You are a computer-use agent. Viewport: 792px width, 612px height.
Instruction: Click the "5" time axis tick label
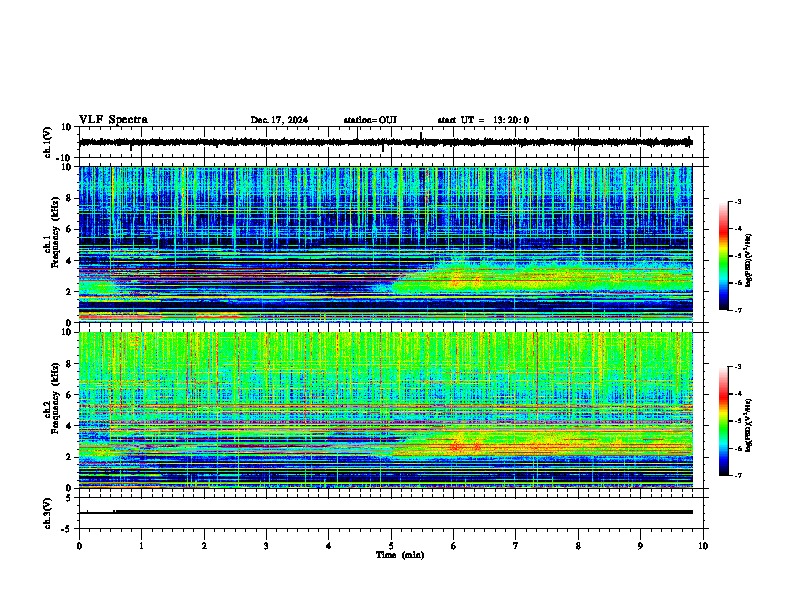coord(391,546)
